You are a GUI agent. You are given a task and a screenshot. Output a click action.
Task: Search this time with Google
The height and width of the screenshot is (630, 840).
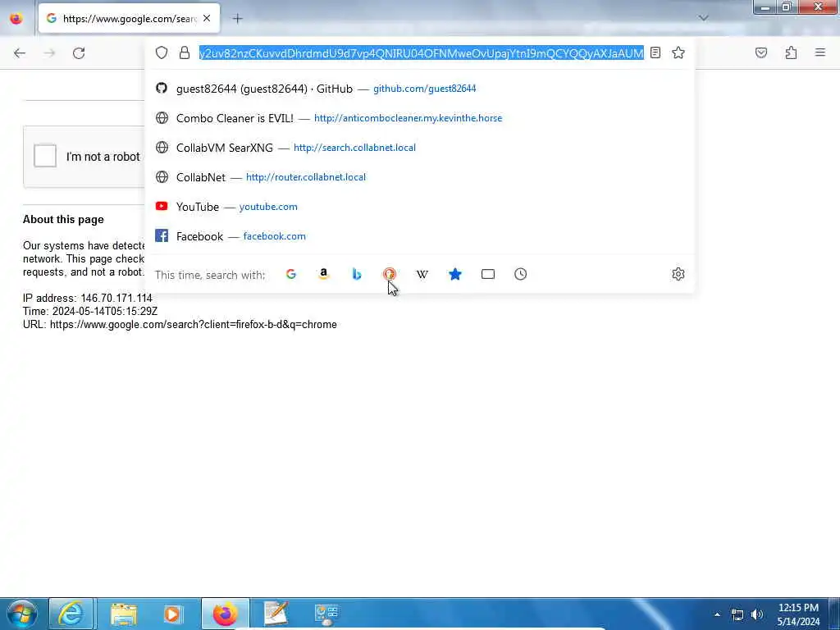[x=291, y=274]
